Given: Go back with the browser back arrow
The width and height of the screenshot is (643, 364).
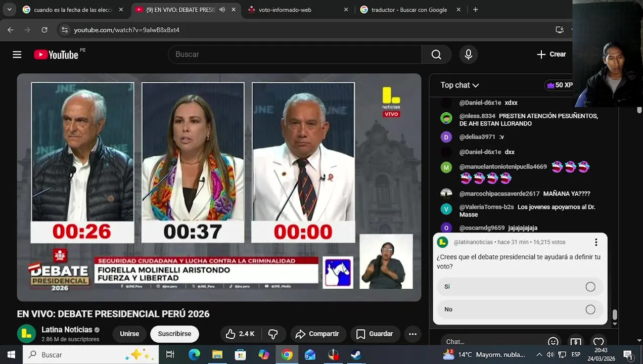Looking at the screenshot, I should click(x=11, y=30).
